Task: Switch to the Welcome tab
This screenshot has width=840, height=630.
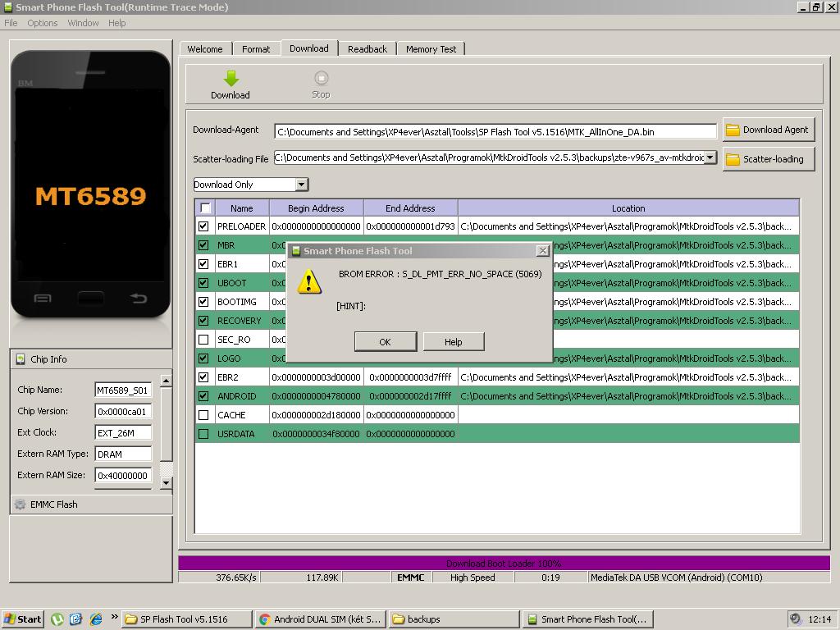Action: point(205,48)
